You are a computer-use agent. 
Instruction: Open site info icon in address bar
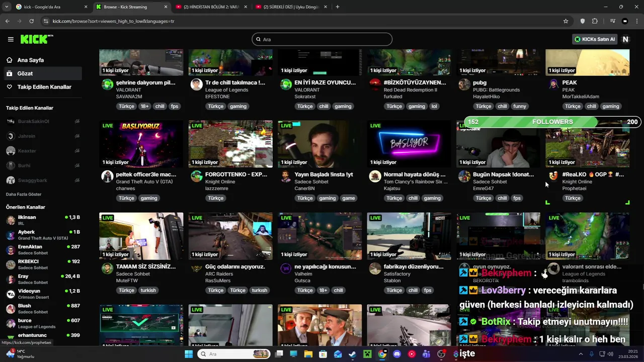46,21
